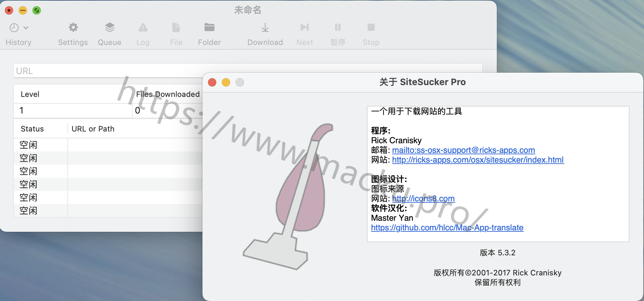The height and width of the screenshot is (301, 644).
Task: Click the Stop square icon
Action: click(x=371, y=27)
